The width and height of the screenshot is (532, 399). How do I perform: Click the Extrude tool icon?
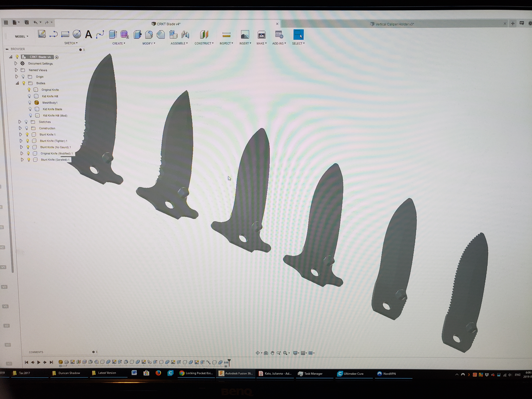coord(113,34)
